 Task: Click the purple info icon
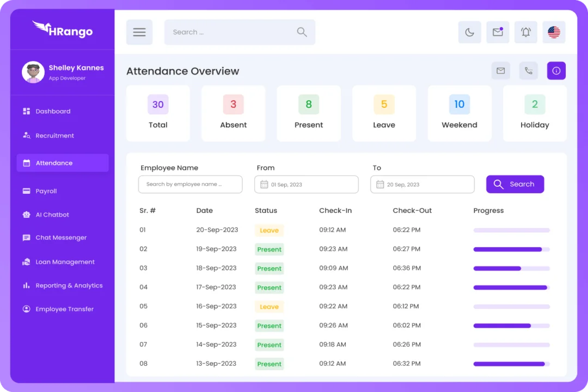pyautogui.click(x=556, y=71)
